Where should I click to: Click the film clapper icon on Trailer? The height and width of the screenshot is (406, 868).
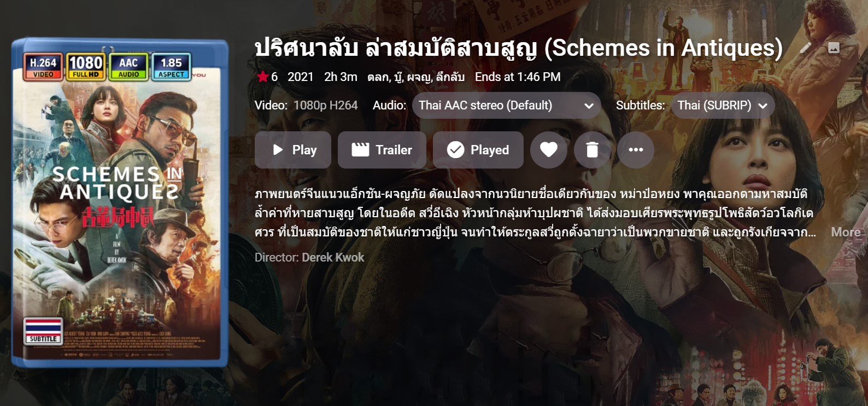(x=360, y=150)
